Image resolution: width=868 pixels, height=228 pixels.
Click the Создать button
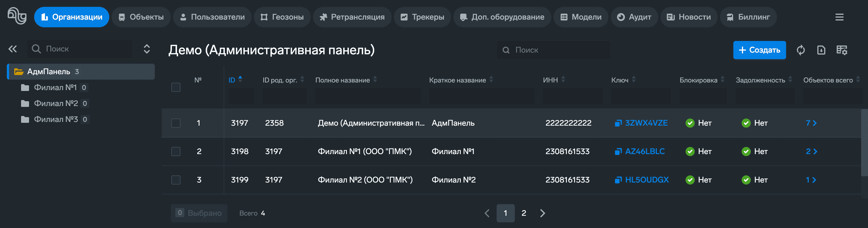759,50
